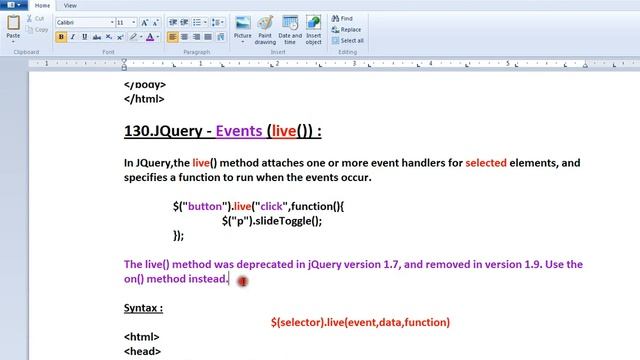Apply the purple font color
640x360 pixels.
150,37
